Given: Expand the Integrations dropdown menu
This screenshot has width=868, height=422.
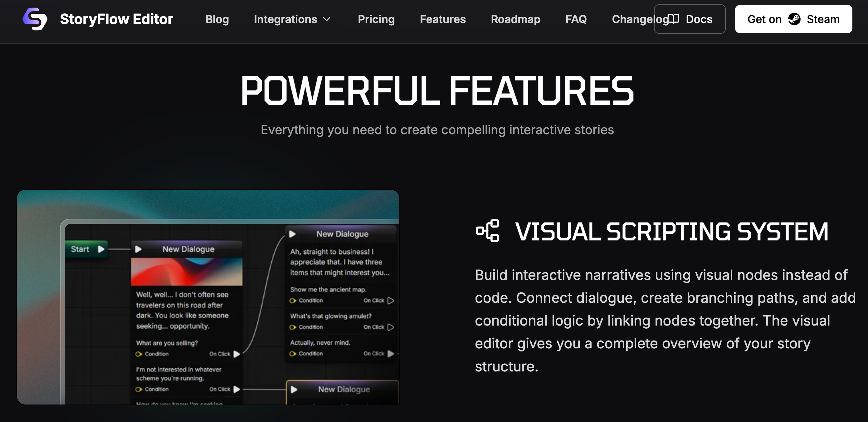Looking at the screenshot, I should pyautogui.click(x=285, y=19).
